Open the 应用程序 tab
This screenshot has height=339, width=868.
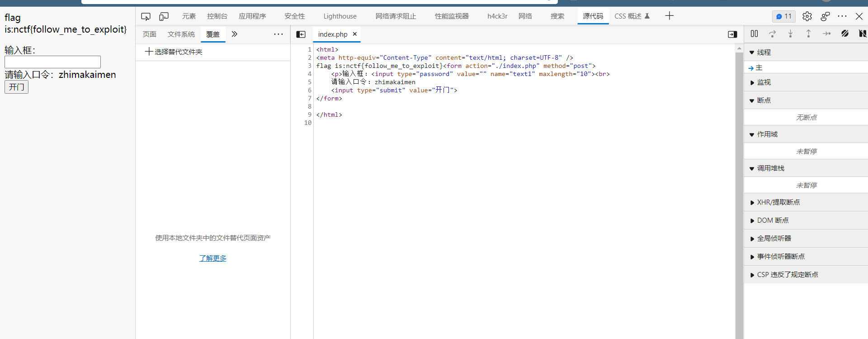(252, 16)
